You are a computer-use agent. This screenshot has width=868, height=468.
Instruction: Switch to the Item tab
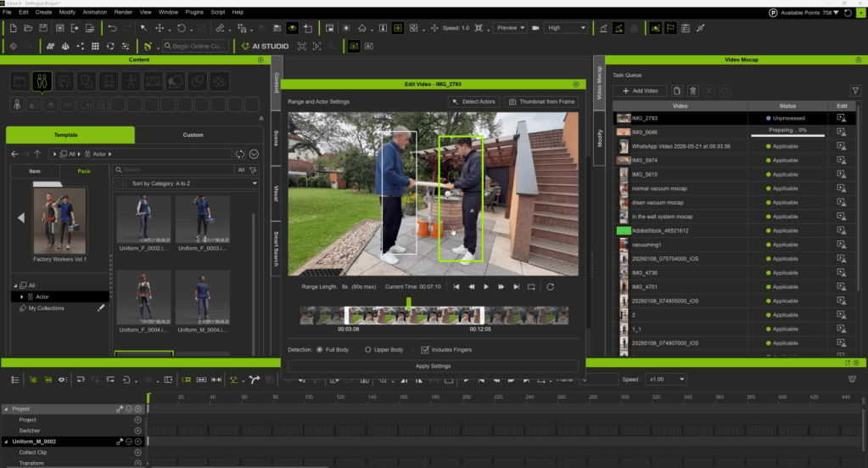tap(35, 171)
